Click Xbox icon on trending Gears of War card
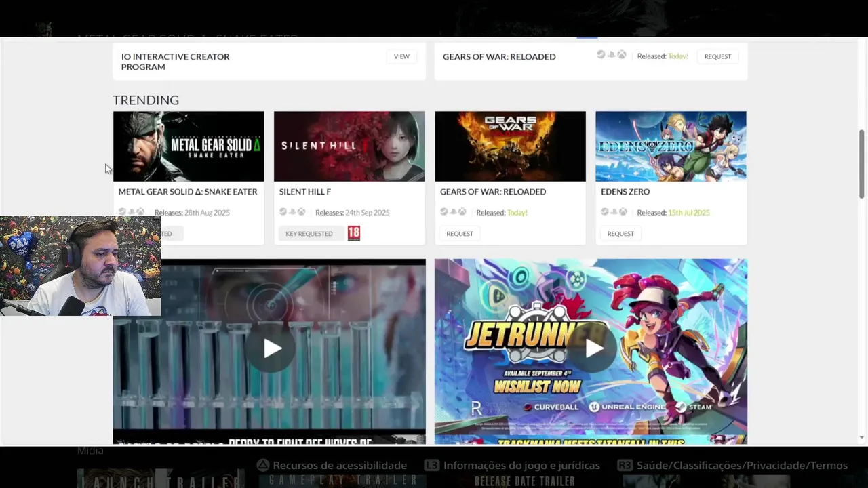Viewport: 868px width, 488px height. point(462,212)
